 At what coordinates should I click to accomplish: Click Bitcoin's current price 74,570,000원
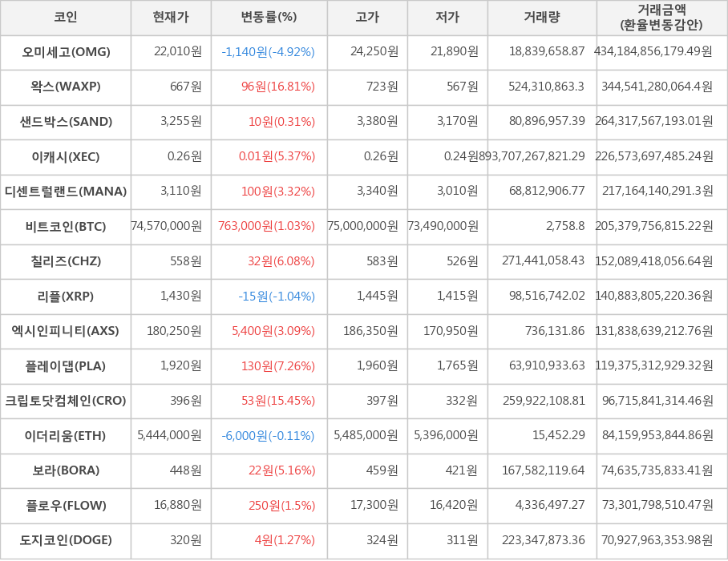(x=167, y=226)
